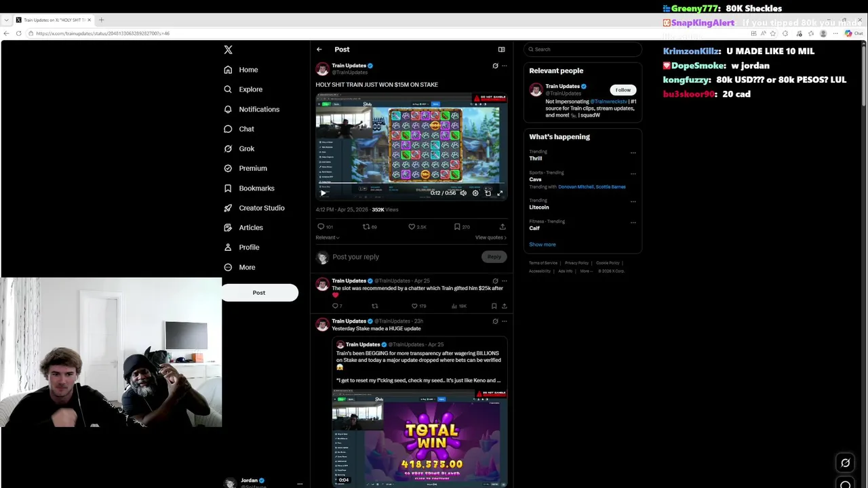
Task: Click the grey Reply button
Action: (494, 257)
